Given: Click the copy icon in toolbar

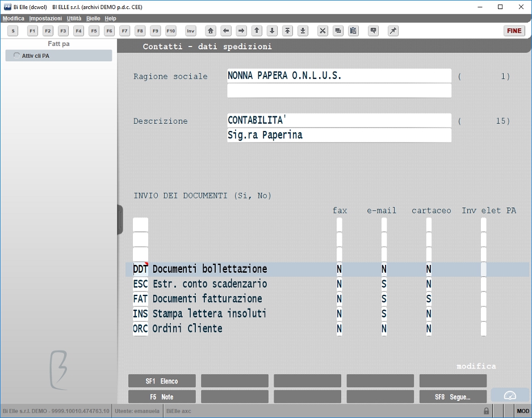Looking at the screenshot, I should [338, 31].
